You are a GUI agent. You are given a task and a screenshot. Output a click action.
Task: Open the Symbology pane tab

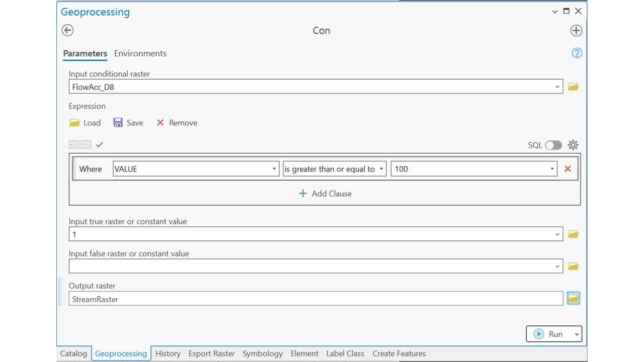point(262,353)
